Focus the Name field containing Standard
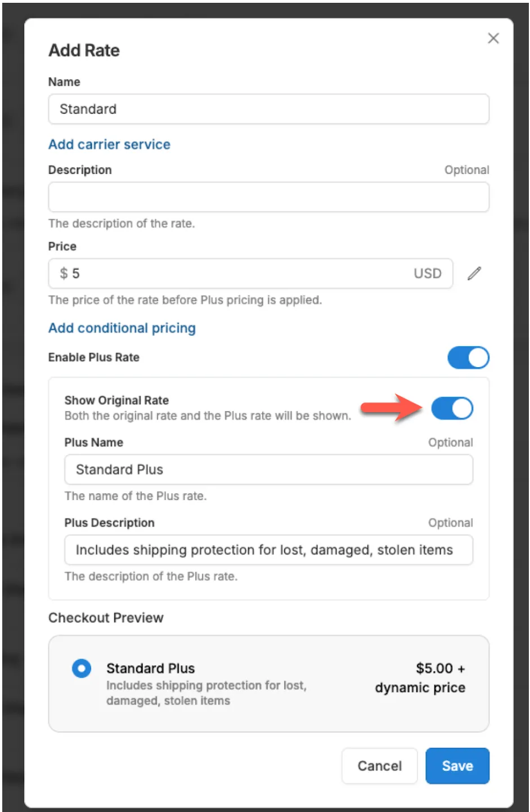Screen dimensions: 530x812 268,109
